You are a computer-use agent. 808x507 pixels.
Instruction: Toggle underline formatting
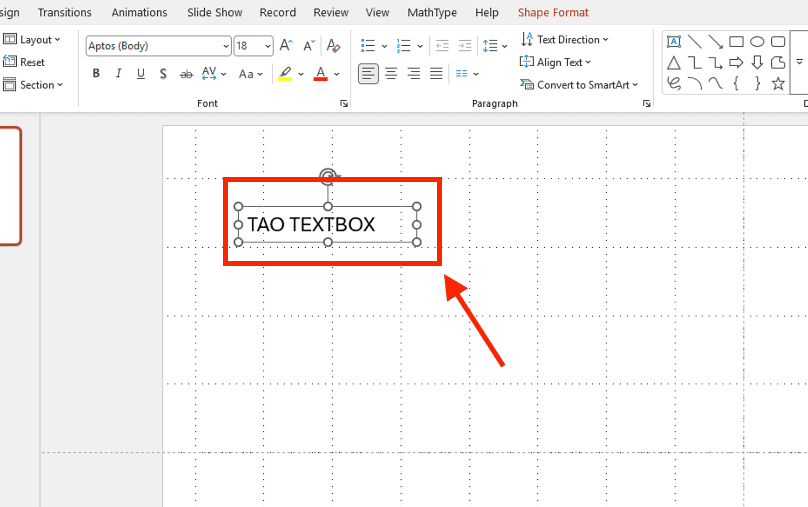pos(141,74)
